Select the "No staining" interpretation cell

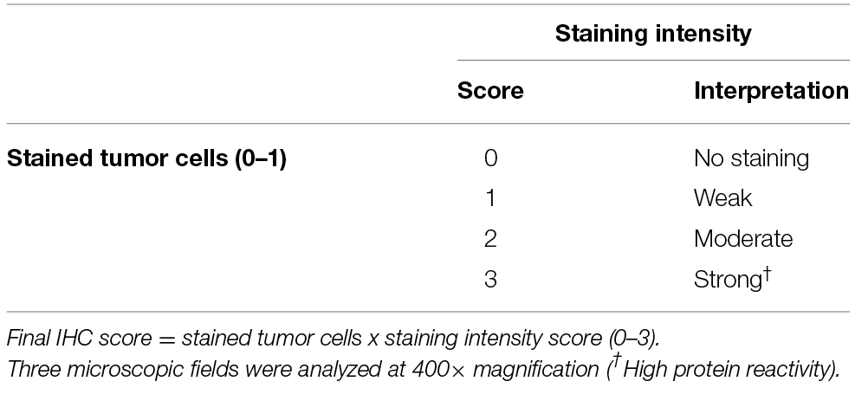coord(751,158)
